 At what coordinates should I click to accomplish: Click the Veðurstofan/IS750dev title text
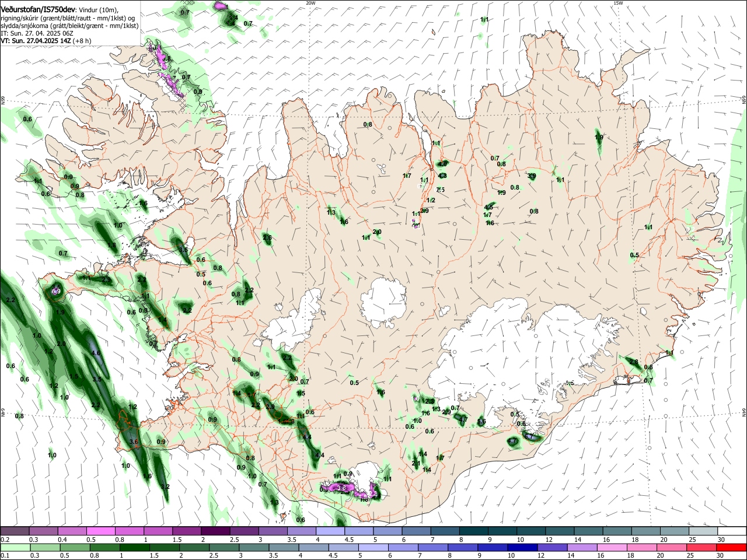[x=37, y=9]
